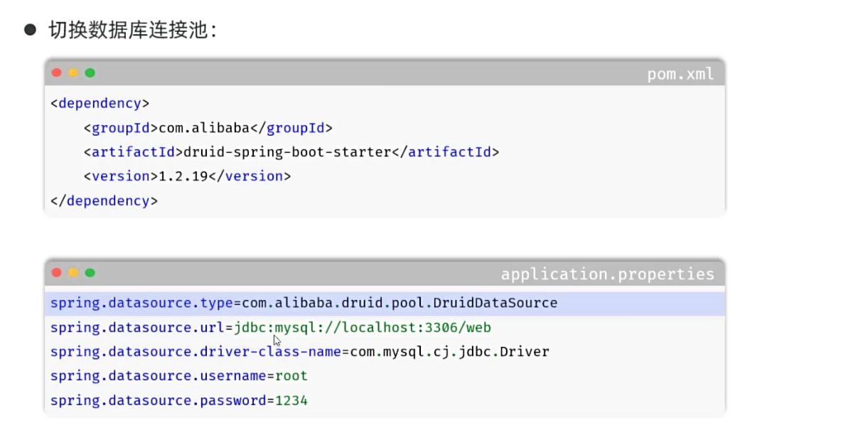868x435 pixels.
Task: Click the heading 切换数据库连接池
Action: click(x=132, y=30)
